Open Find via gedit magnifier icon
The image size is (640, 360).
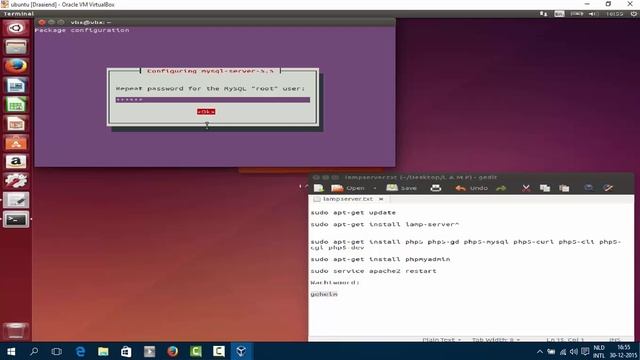[588, 188]
